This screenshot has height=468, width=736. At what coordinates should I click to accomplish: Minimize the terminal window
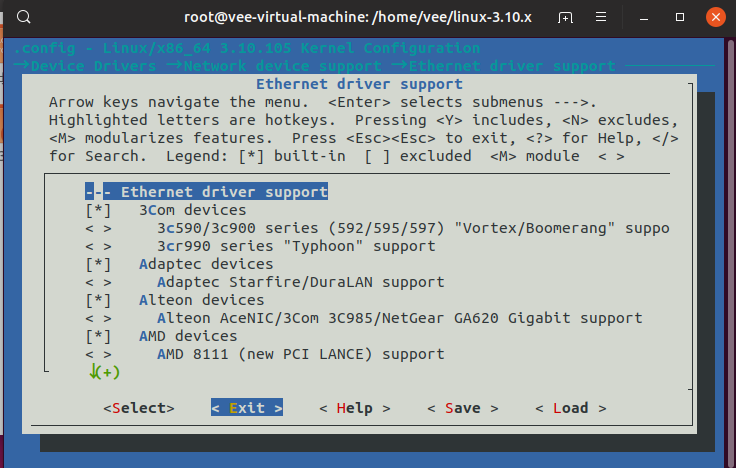tap(644, 17)
